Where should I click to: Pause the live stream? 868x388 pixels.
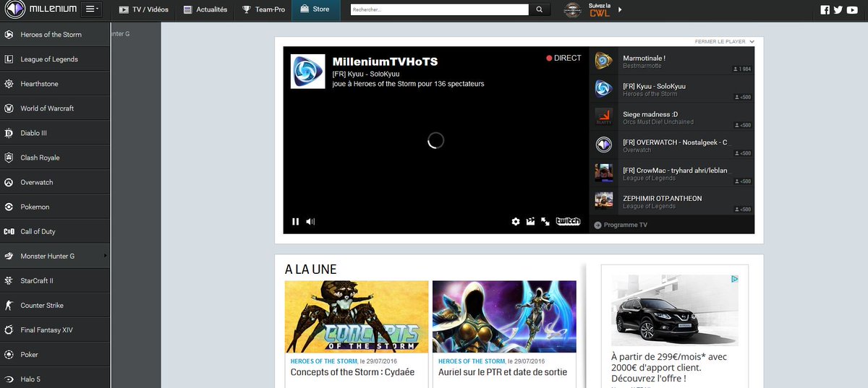[295, 222]
